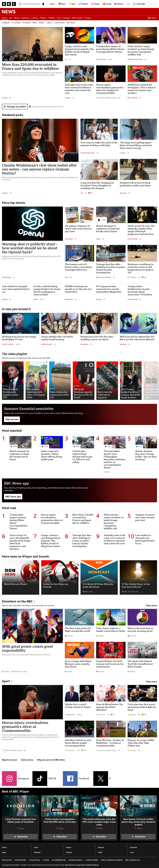Open the Business tab in news navigation
159x868 pixels.
click(25, 18)
